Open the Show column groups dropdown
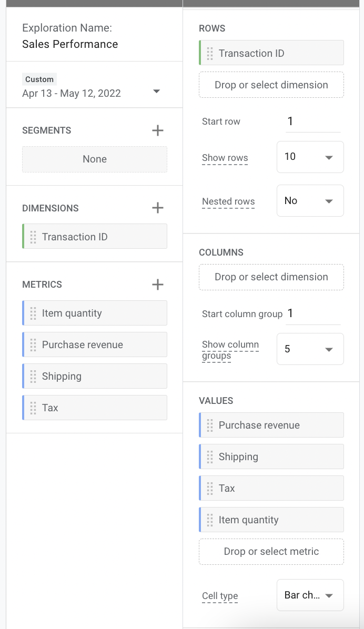This screenshot has width=364, height=629. tap(310, 349)
